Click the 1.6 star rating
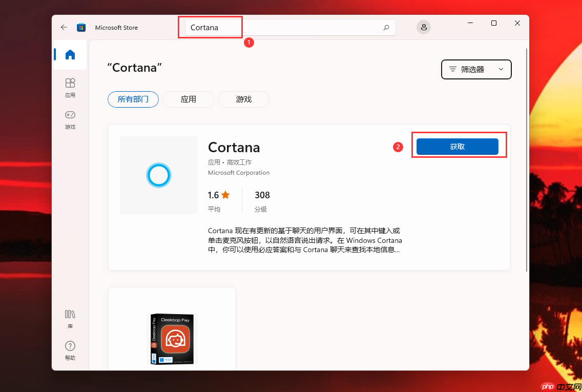This screenshot has height=392, width=582. [219, 195]
